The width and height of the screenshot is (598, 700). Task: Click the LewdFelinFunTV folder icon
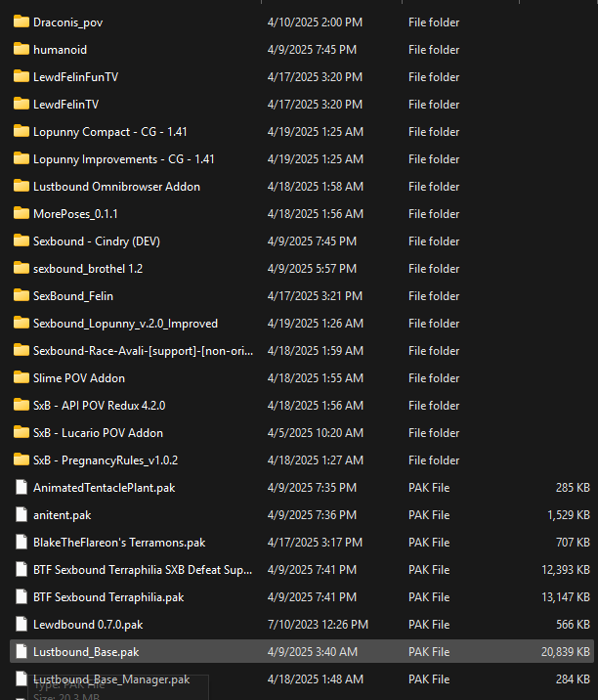21,77
